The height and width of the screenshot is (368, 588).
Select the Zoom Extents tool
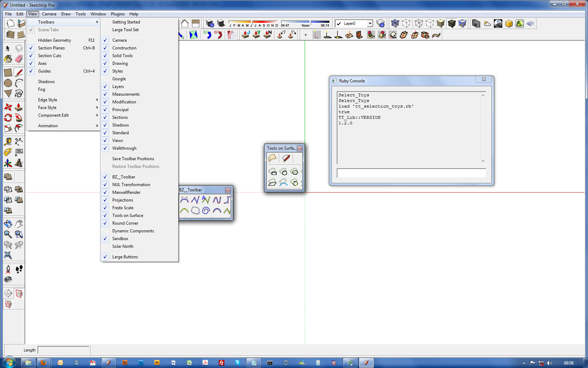pyautogui.click(x=8, y=255)
